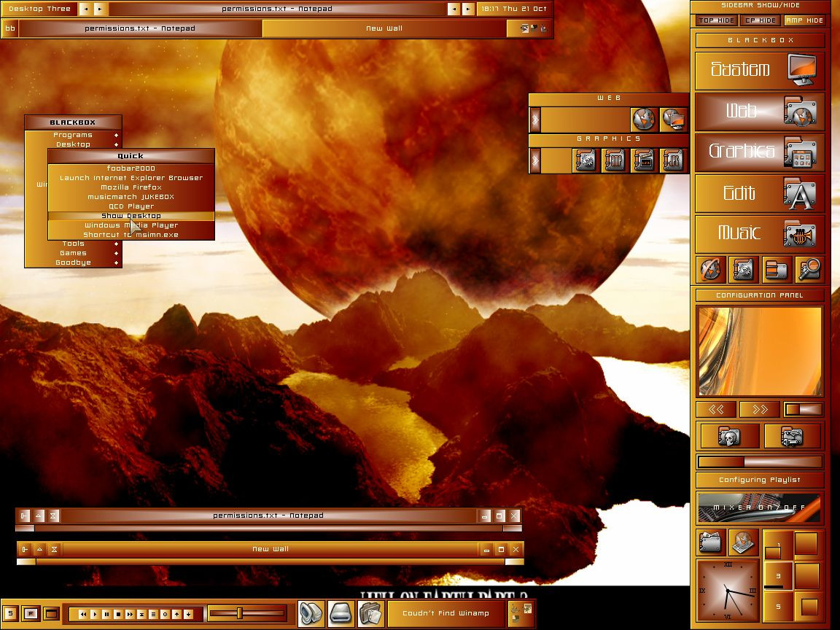The image size is (840, 630).
Task: Choose musicmatch JUKEBOX in Quick menu
Action: click(131, 197)
